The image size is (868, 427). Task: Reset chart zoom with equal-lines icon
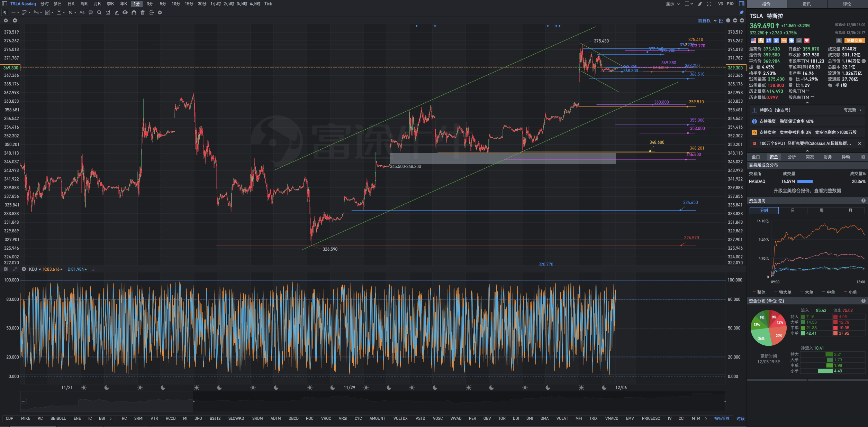click(x=728, y=21)
